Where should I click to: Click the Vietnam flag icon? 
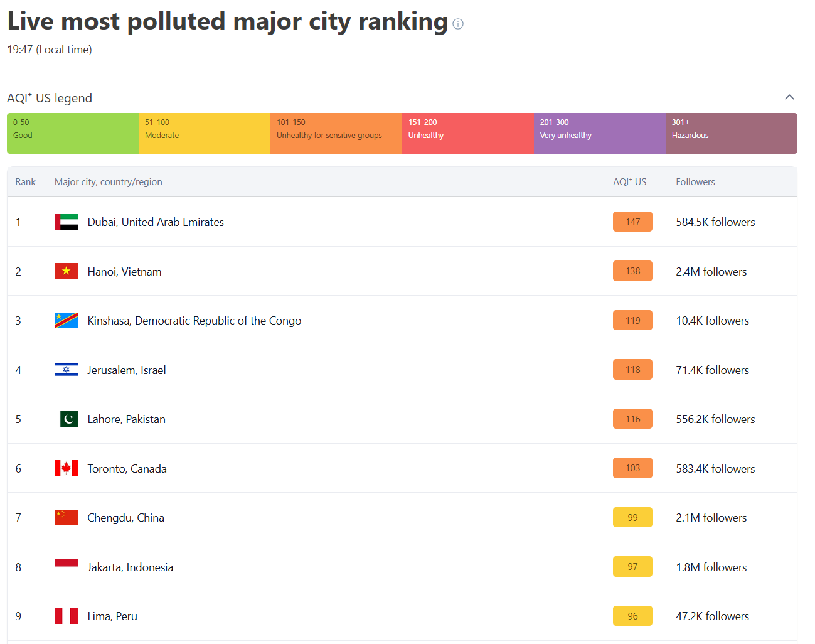tap(66, 271)
